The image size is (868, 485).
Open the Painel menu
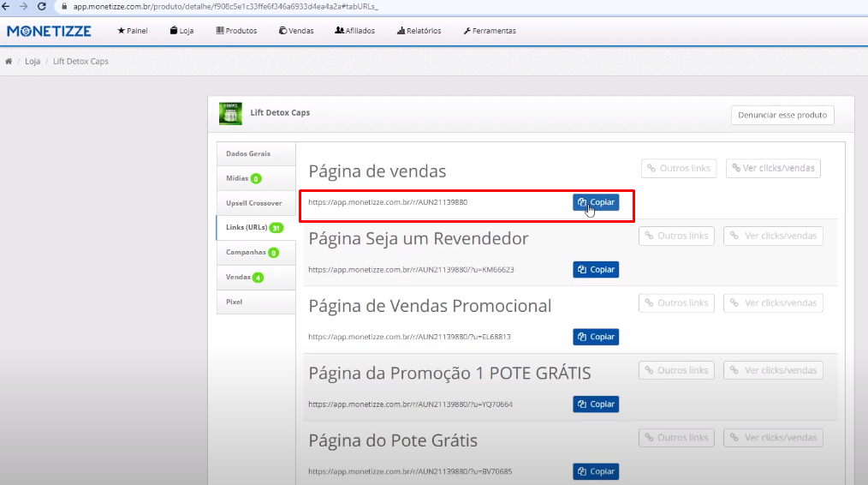tap(133, 31)
